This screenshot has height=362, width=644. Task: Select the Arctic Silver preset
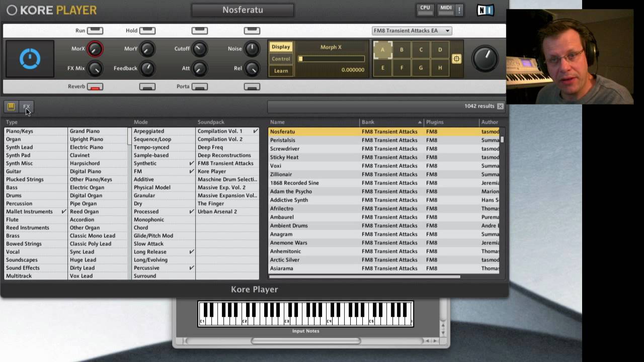click(x=384, y=260)
